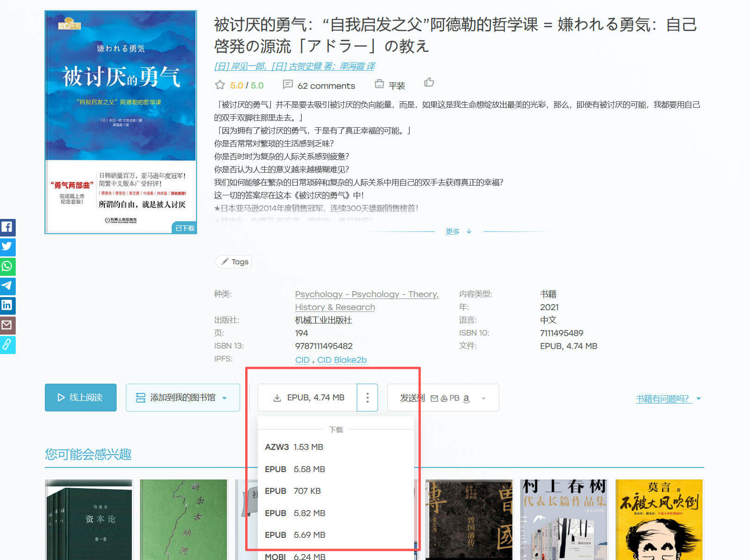Share the book on Facebook
Image resolution: width=750 pixels, height=560 pixels.
[x=7, y=228]
